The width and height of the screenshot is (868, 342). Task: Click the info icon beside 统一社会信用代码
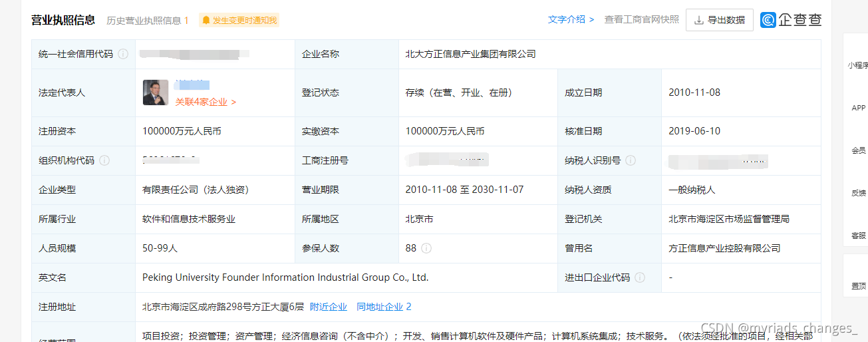pos(123,54)
